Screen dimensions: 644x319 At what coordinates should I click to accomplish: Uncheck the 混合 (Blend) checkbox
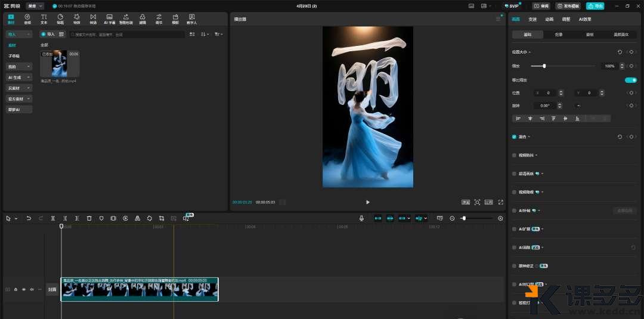[515, 137]
